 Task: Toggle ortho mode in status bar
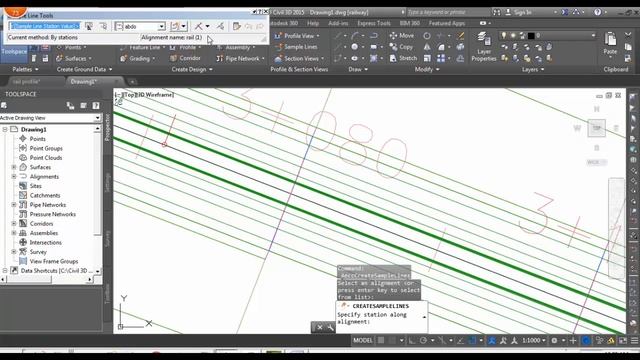[x=412, y=340]
